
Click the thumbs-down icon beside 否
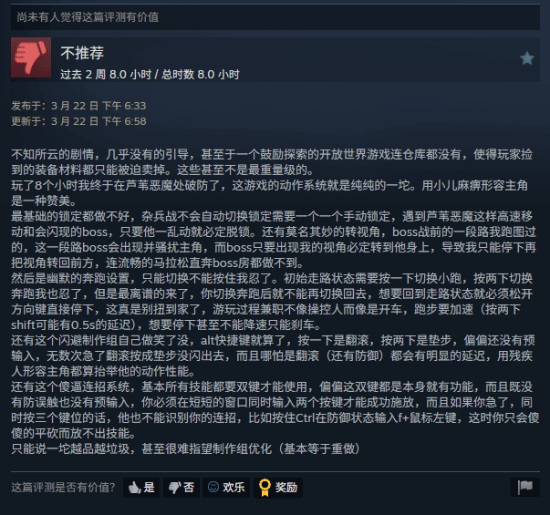pos(174,487)
